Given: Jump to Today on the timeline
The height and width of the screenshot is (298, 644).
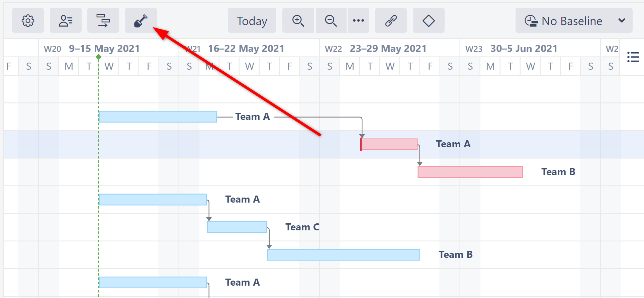Looking at the screenshot, I should (252, 21).
